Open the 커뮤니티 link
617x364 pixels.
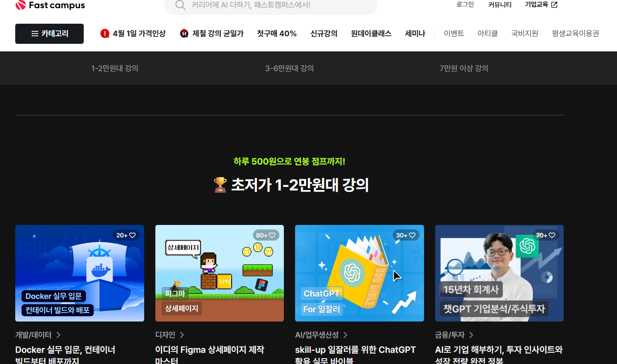pyautogui.click(x=500, y=4)
